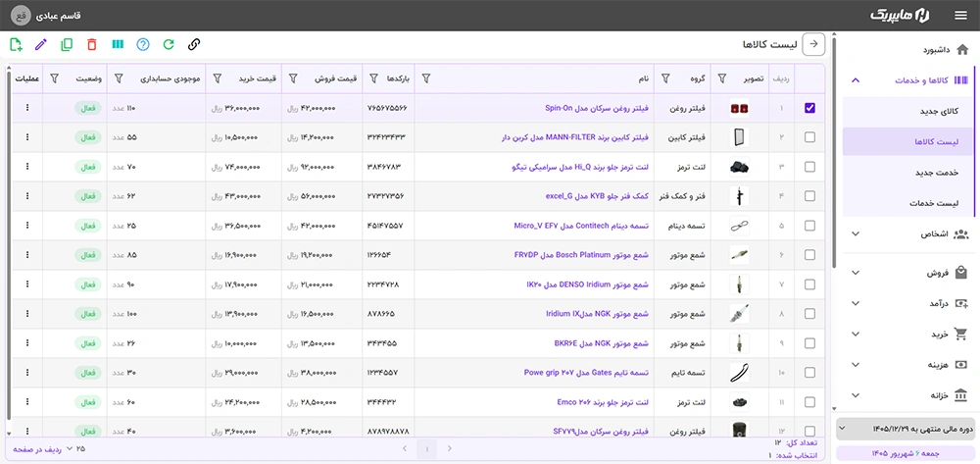Viewport: 980px width, 464px height.
Task: Filter the بارکدها column
Action: click(x=373, y=78)
